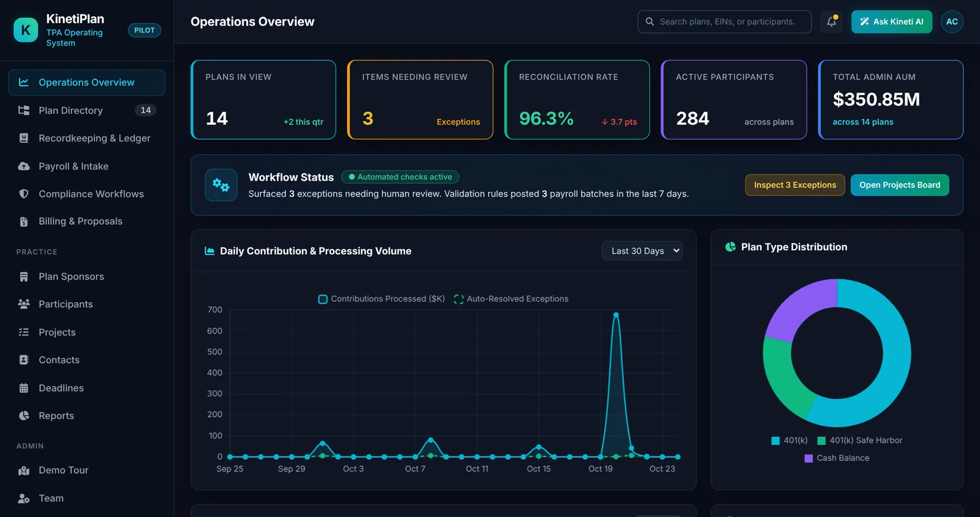Click Ask Kineti AI button
Viewport: 980px width, 517px height.
click(x=891, y=21)
